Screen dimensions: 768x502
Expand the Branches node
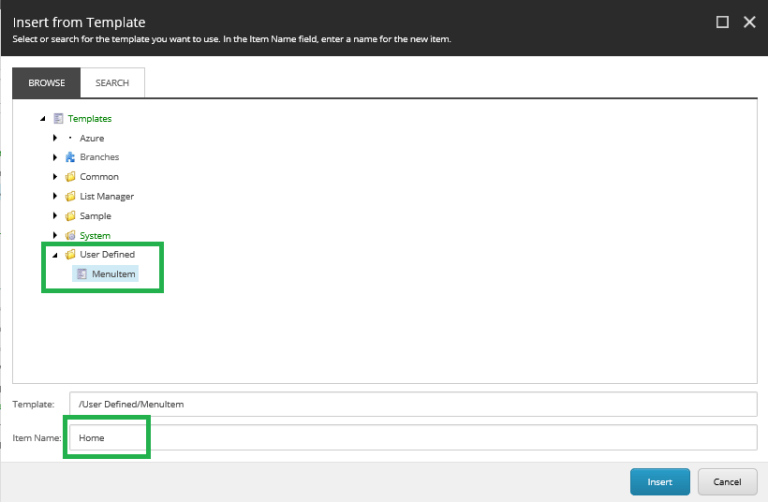(55, 157)
